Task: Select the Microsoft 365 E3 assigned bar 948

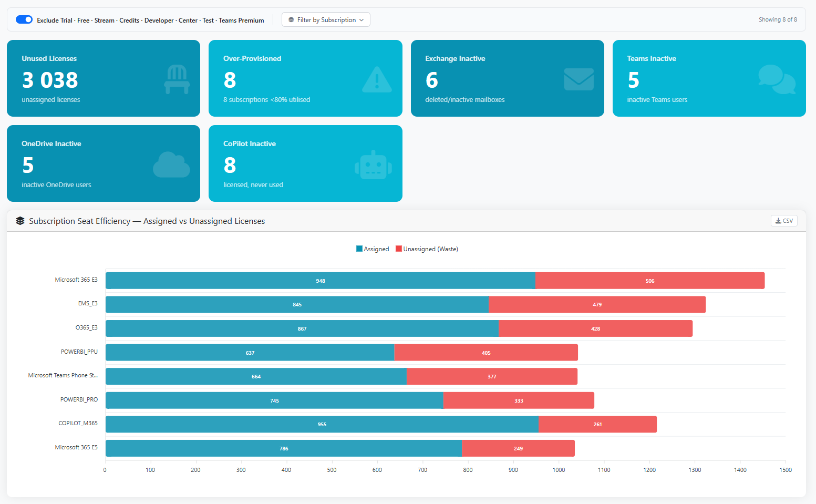Action: tap(321, 281)
